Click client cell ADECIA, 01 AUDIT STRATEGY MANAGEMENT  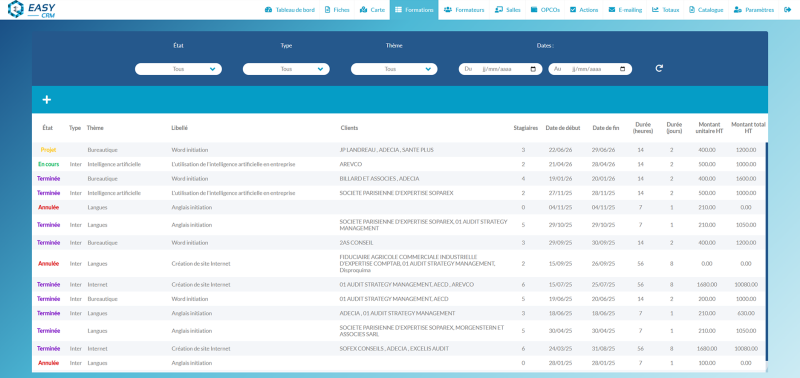(397, 313)
